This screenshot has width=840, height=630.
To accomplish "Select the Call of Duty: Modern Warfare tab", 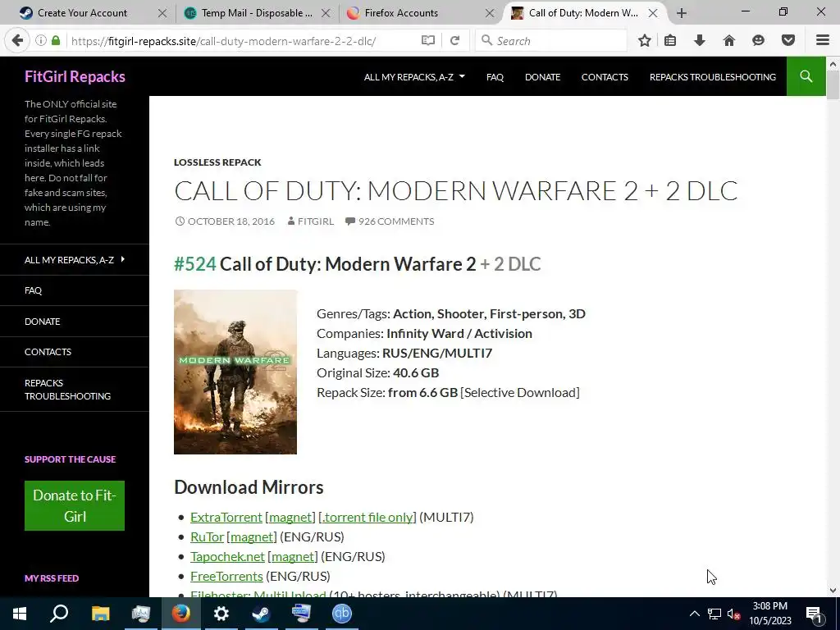I will click(584, 13).
